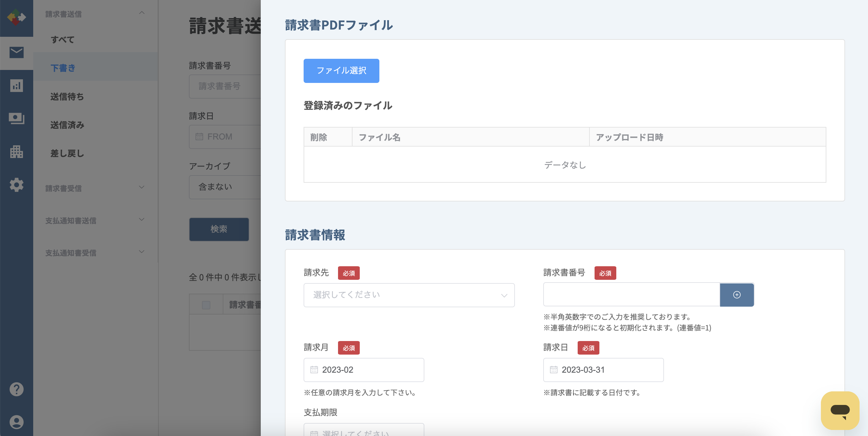Collapse the 請求書送信 menu section

142,13
